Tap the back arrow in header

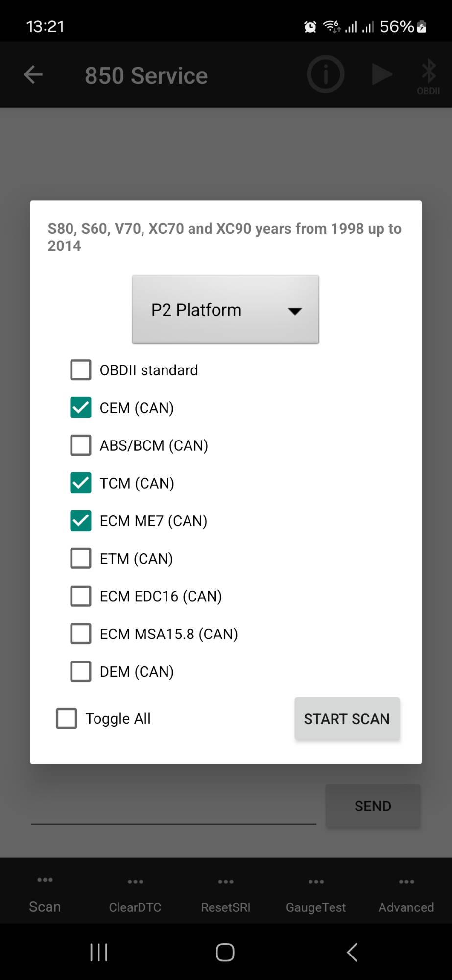[33, 75]
